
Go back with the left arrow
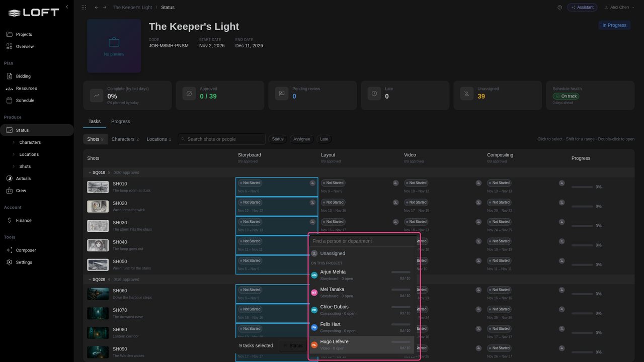tap(97, 8)
